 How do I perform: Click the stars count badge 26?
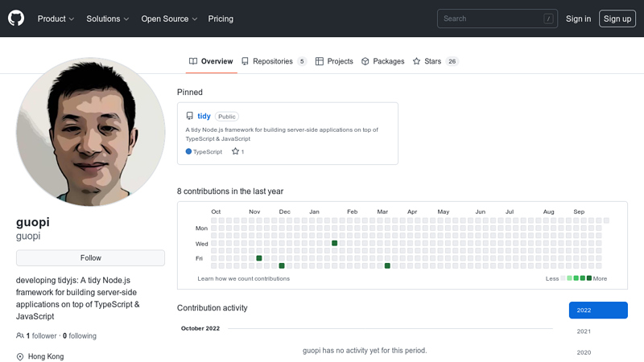452,61
